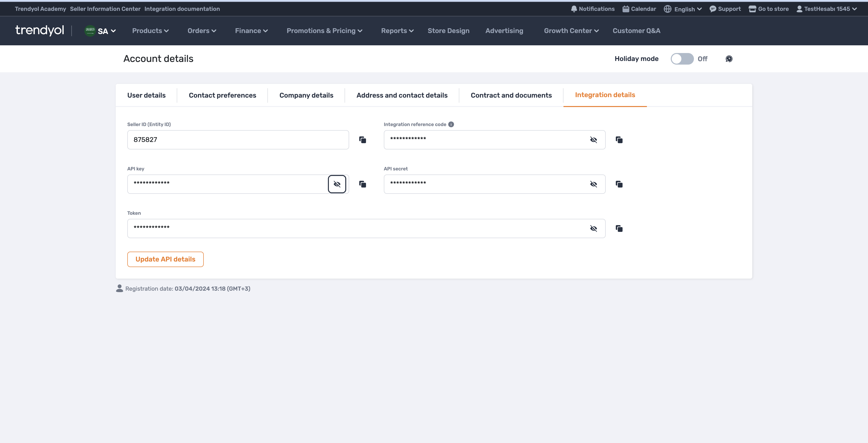Click into the API secret field

click(494, 184)
